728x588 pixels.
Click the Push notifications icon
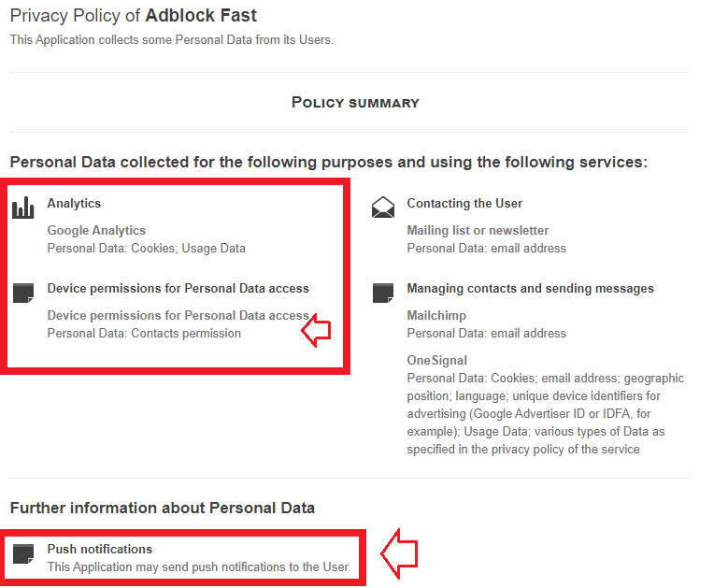[22, 553]
